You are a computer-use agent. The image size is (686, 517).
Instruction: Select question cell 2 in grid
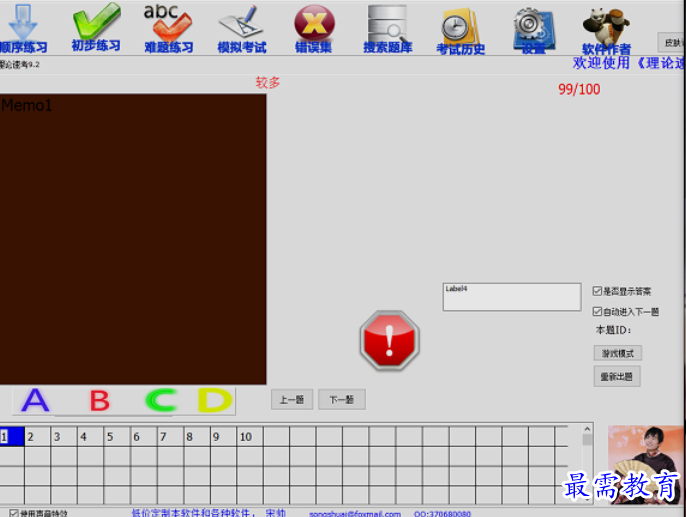tap(38, 437)
